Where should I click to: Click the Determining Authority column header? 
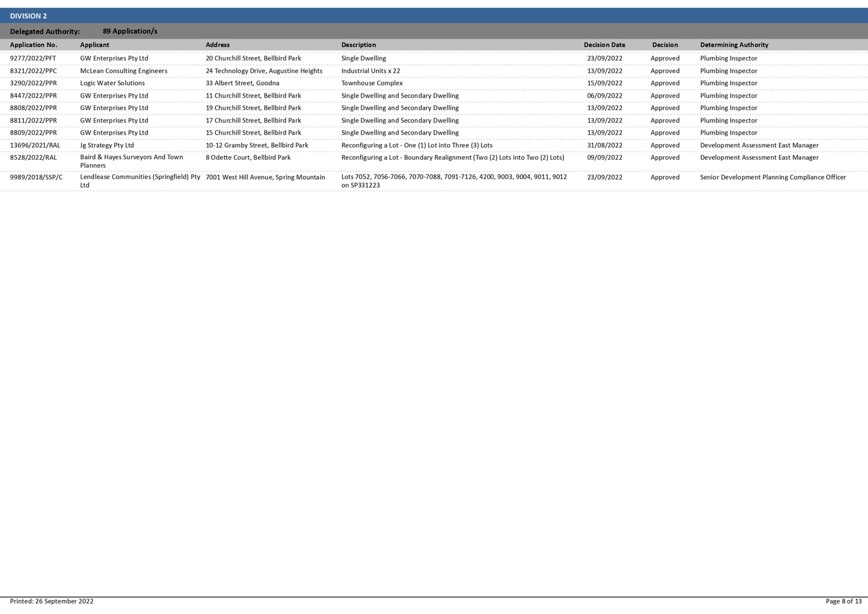pos(734,45)
